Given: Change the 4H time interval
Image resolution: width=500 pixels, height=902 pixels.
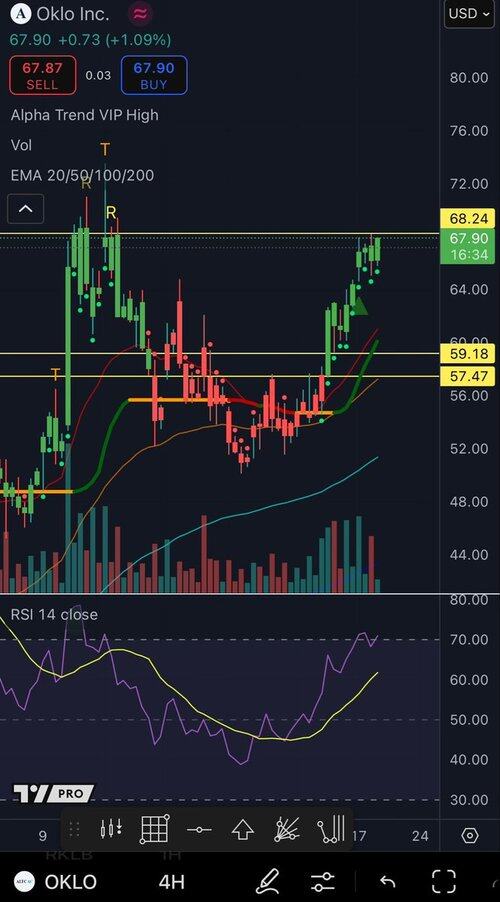Looking at the screenshot, I should point(171,881).
